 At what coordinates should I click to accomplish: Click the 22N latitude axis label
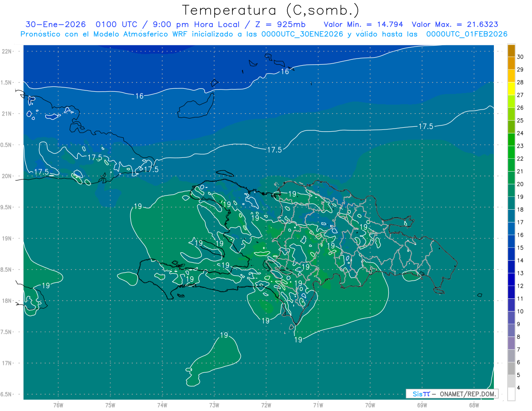tap(8, 51)
